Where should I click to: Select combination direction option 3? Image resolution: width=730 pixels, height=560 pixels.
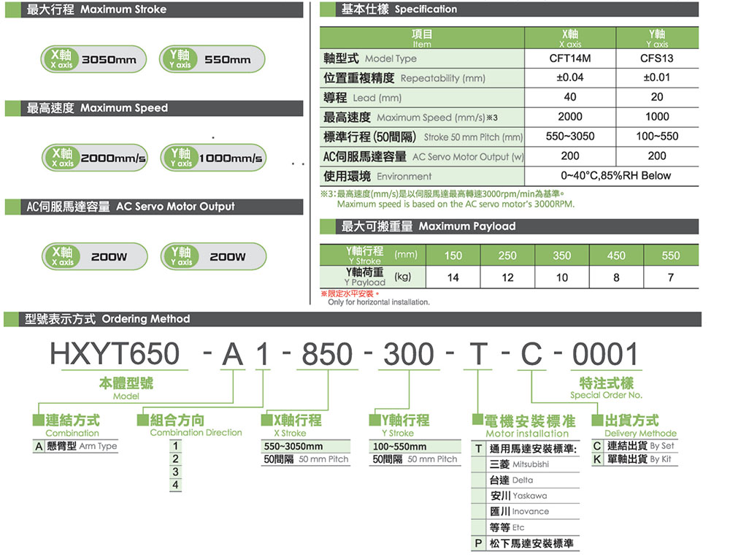(x=175, y=472)
